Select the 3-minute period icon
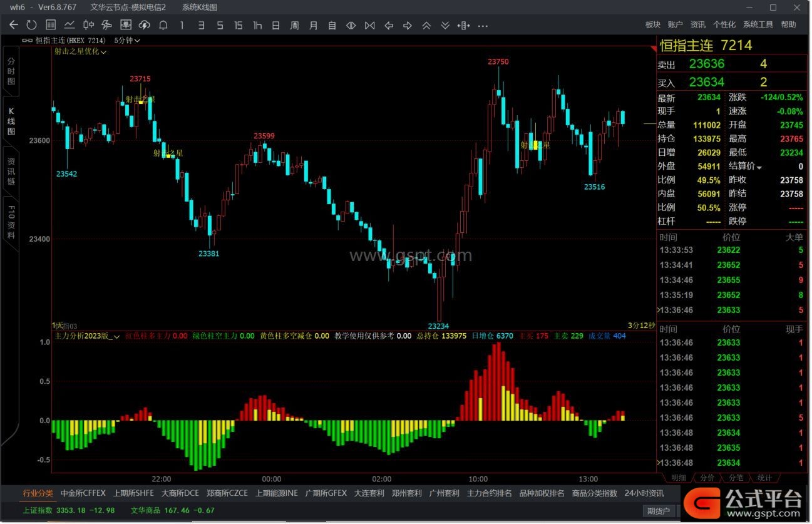Viewport: 812px width, 524px height. (201, 25)
